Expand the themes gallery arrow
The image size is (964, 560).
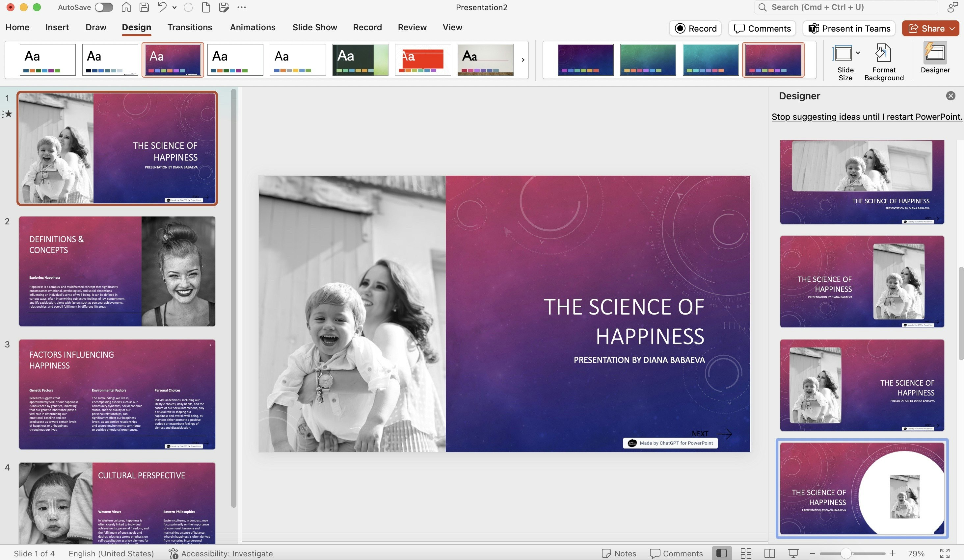tap(522, 60)
